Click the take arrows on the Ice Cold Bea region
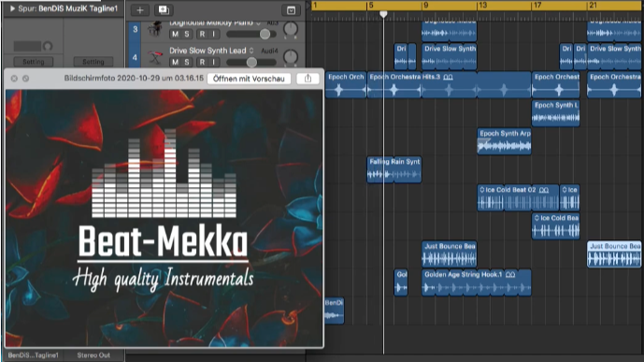The height and width of the screenshot is (362, 644). pyautogui.click(x=537, y=218)
